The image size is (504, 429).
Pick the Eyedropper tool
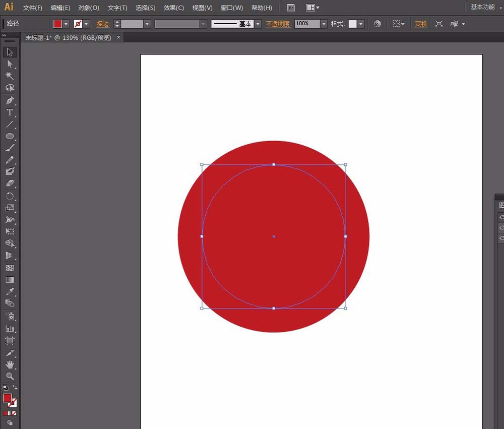[x=10, y=292]
